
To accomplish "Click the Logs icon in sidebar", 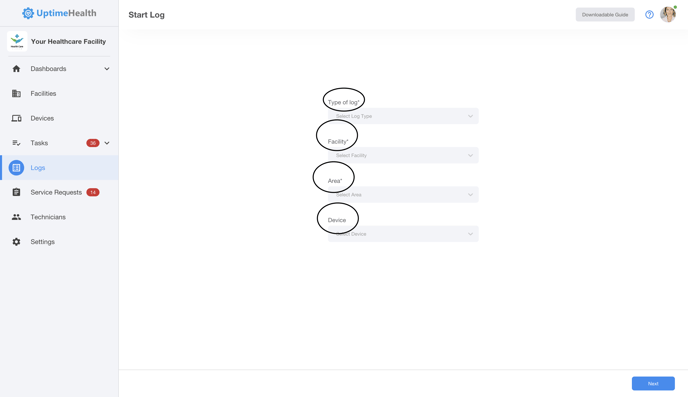I will (x=16, y=168).
